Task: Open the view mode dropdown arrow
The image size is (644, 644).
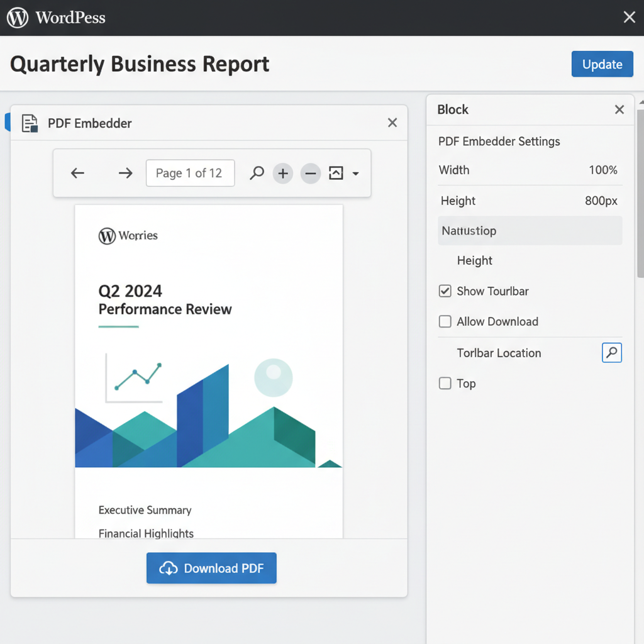Action: pyautogui.click(x=356, y=174)
